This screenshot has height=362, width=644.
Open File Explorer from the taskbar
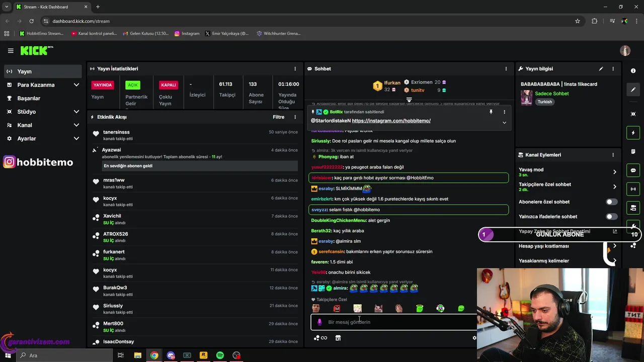[x=137, y=355]
